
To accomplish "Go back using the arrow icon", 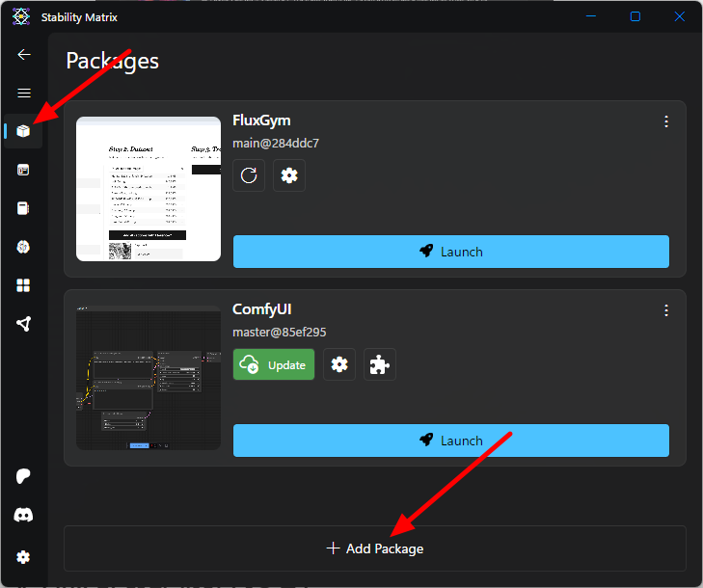I will click(x=24, y=55).
